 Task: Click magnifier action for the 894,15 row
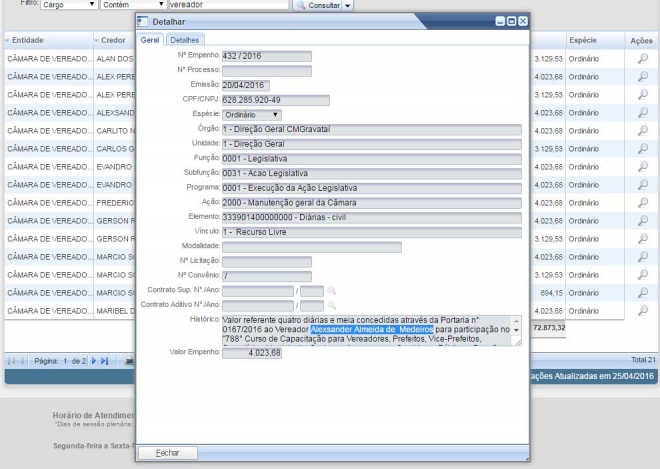pyautogui.click(x=642, y=293)
